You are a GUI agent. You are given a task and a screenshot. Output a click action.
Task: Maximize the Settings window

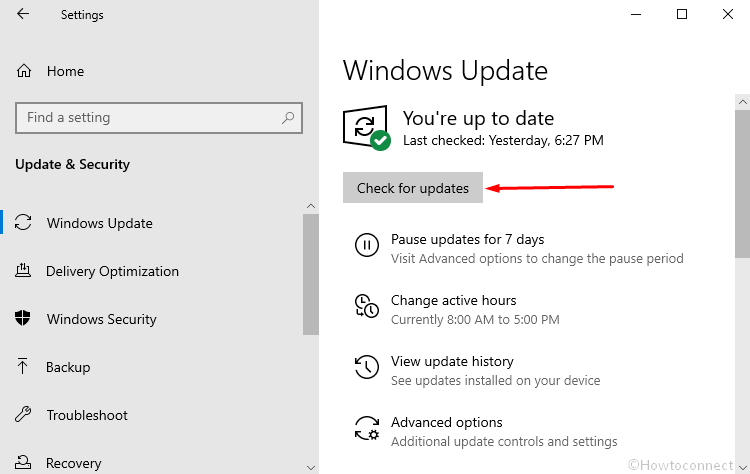[682, 14]
